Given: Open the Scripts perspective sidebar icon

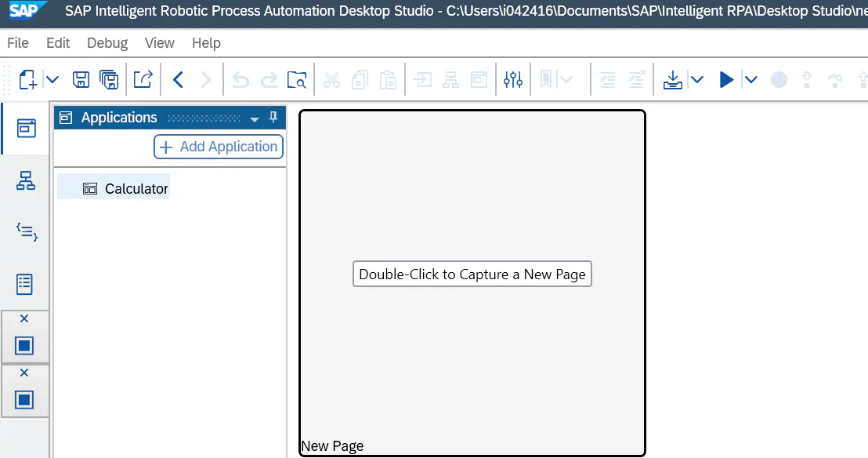Looking at the screenshot, I should click(x=26, y=231).
